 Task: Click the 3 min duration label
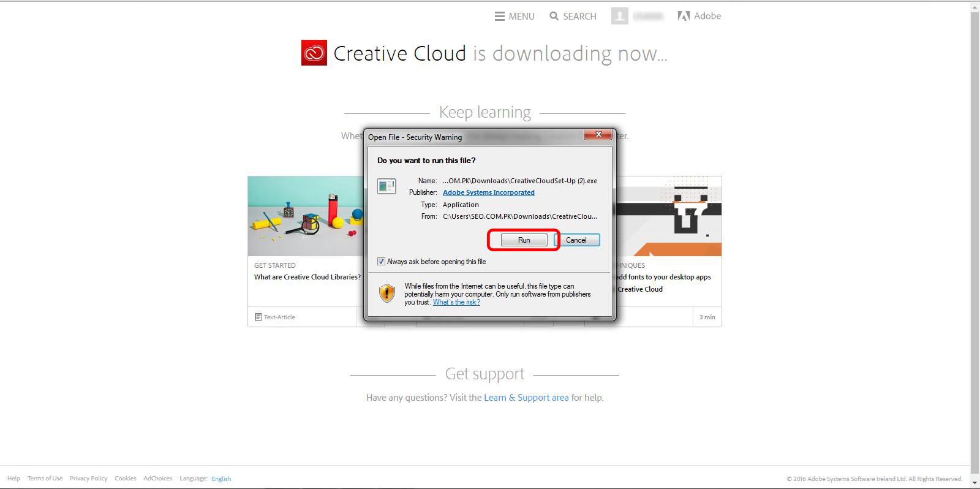[x=707, y=317]
